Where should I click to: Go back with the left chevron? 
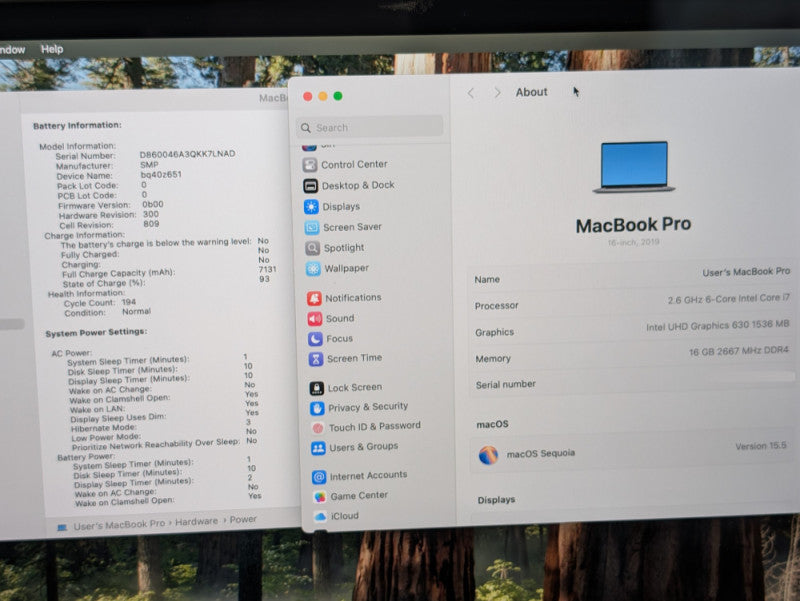coord(471,93)
